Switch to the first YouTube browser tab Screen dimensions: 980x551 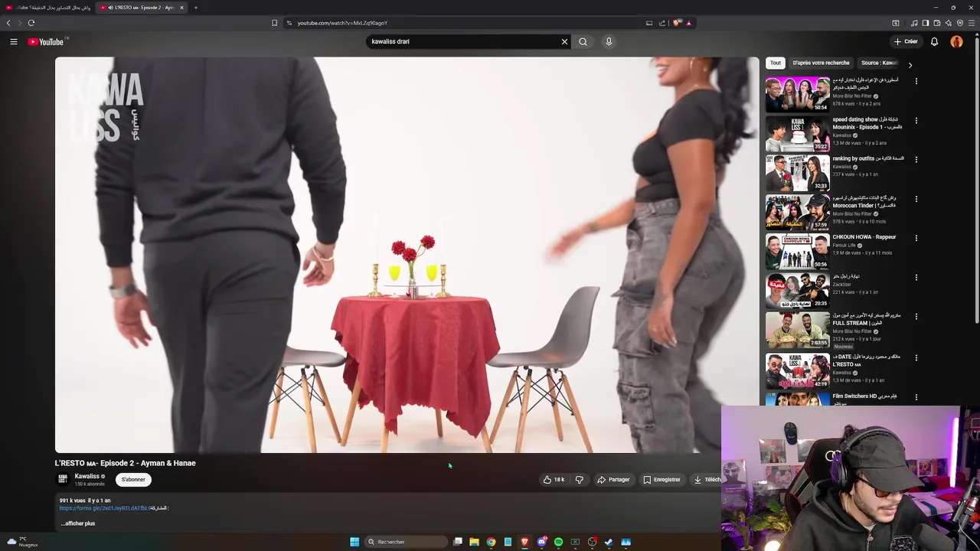47,8
